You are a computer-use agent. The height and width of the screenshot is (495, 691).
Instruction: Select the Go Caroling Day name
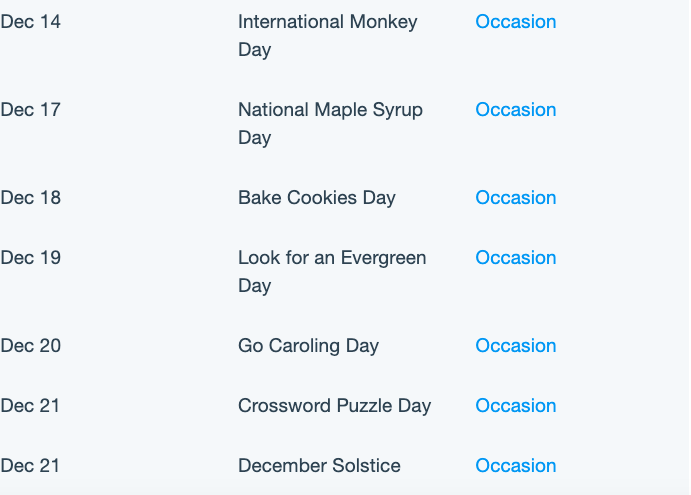coord(308,346)
